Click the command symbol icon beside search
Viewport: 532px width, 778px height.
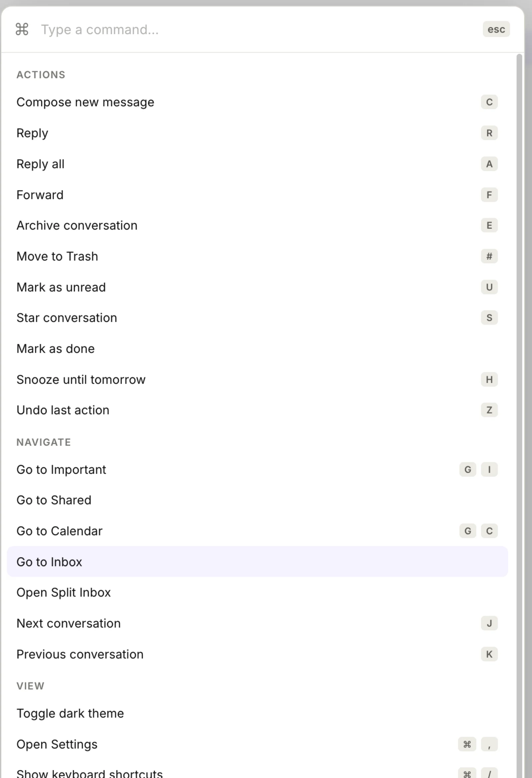(22, 30)
